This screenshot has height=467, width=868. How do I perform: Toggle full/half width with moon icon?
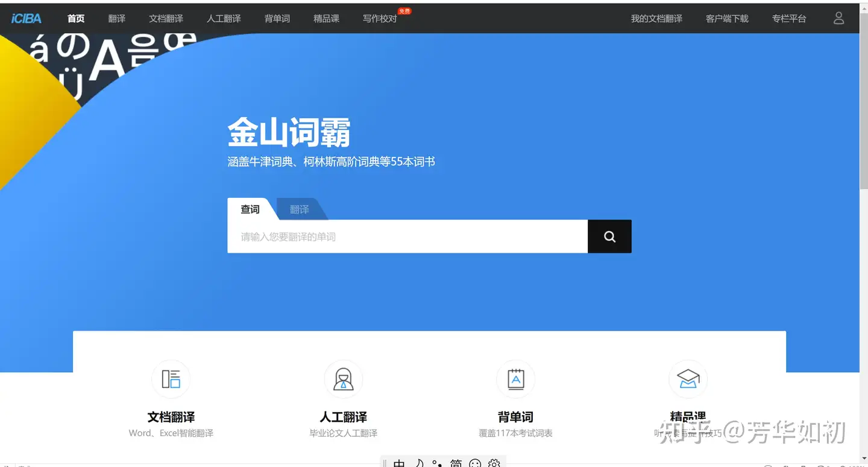click(x=420, y=463)
